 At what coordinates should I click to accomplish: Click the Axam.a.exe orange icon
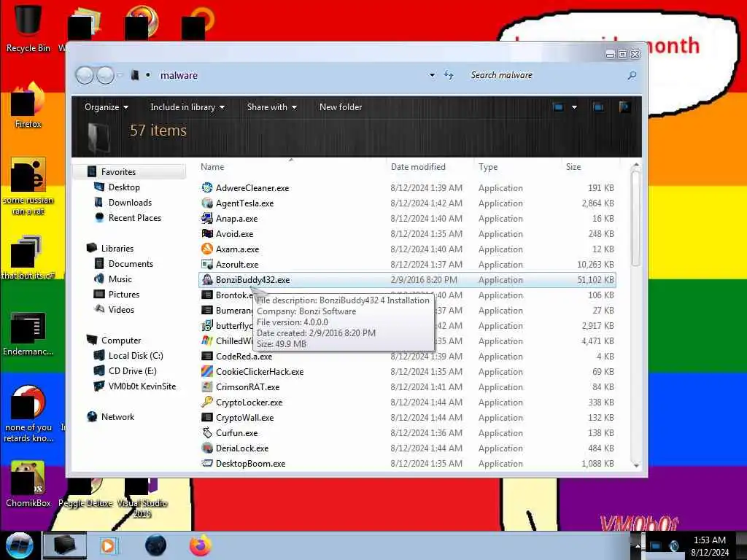click(x=206, y=249)
